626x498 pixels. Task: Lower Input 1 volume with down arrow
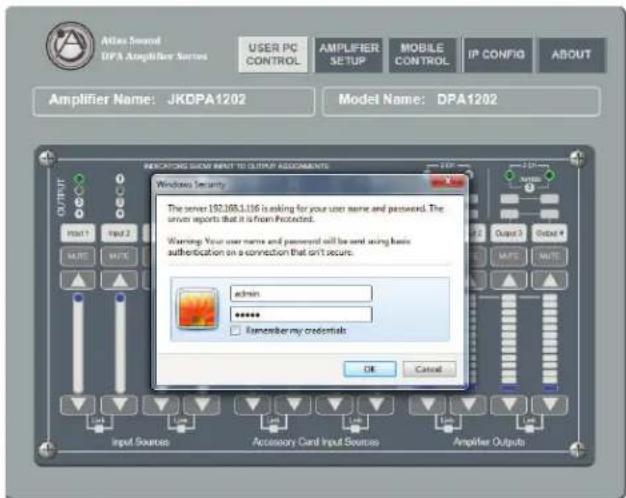(x=78, y=405)
